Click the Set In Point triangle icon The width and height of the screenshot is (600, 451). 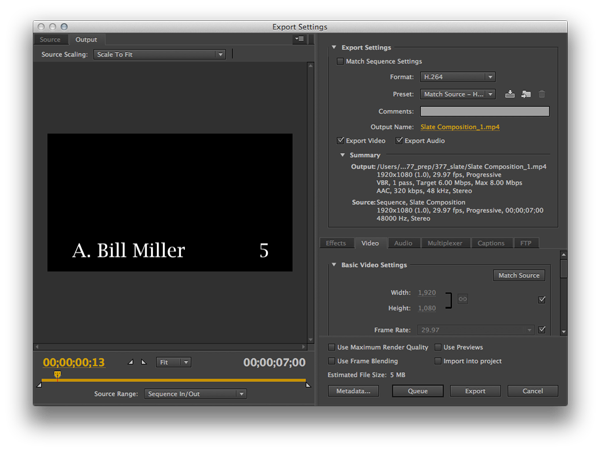coord(131,362)
